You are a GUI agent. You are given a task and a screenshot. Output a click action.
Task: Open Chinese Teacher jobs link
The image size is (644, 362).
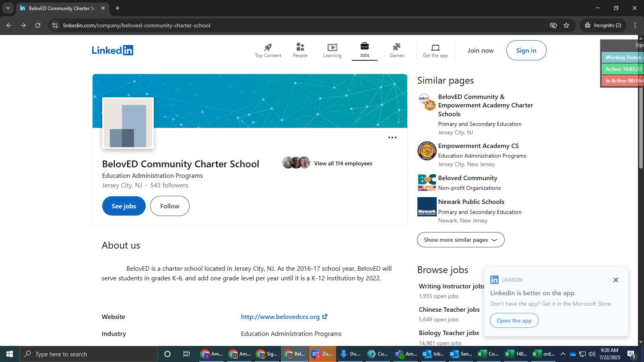(x=449, y=310)
